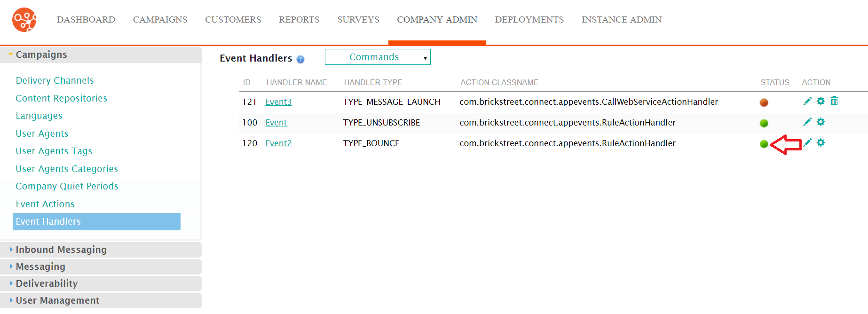The width and height of the screenshot is (868, 314).
Task: Click the CallWebServiceActionHandler classname cell
Action: point(589,102)
